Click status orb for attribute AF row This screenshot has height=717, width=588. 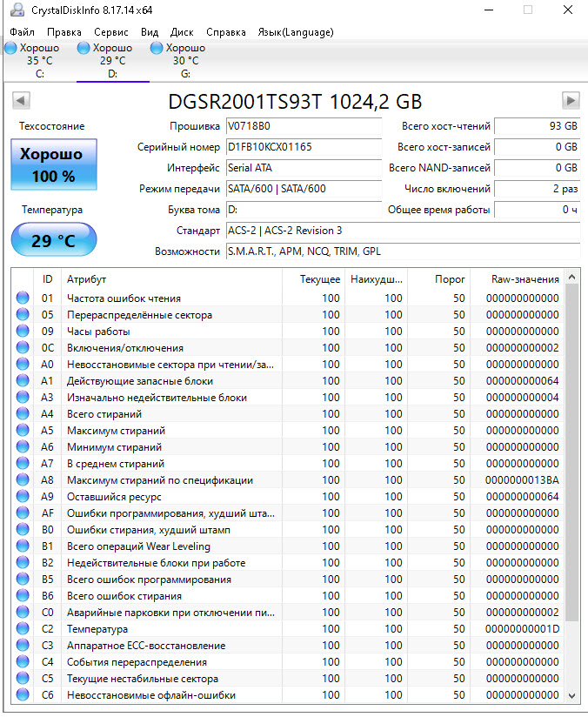(23, 513)
